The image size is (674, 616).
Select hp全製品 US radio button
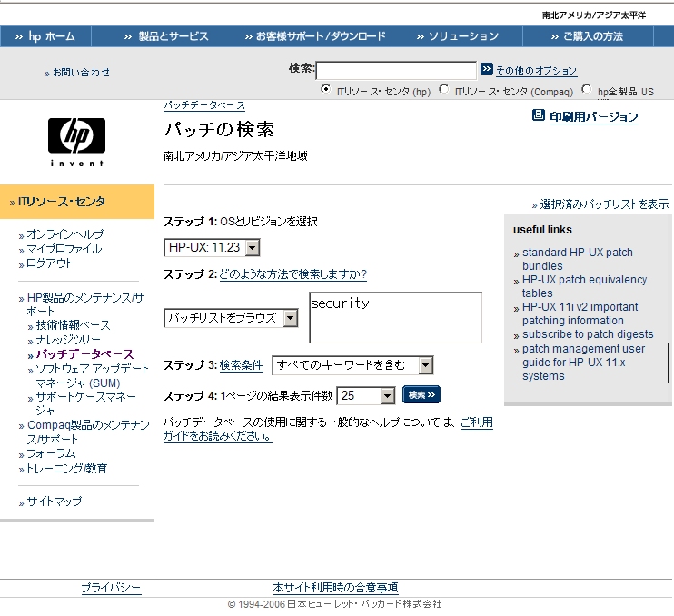click(587, 90)
